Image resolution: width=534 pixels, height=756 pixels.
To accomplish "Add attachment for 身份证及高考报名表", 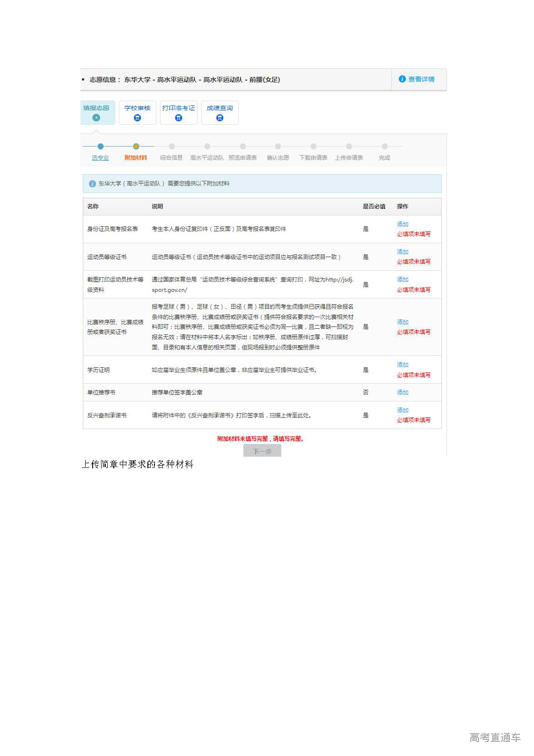I will [x=402, y=224].
